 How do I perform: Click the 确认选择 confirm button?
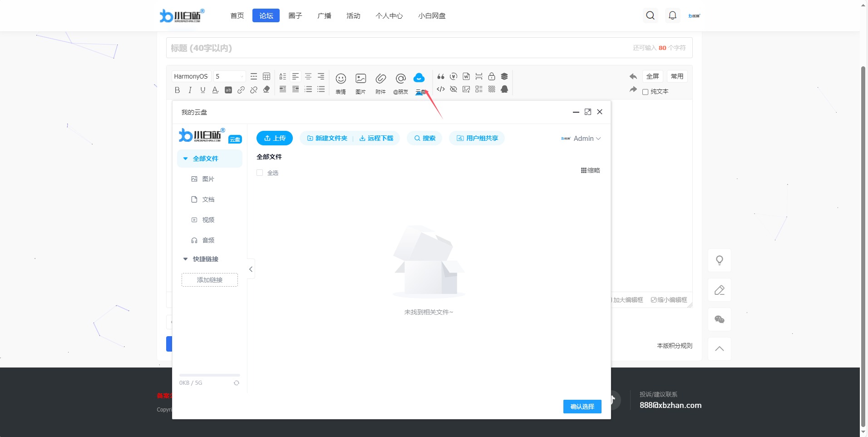582,407
